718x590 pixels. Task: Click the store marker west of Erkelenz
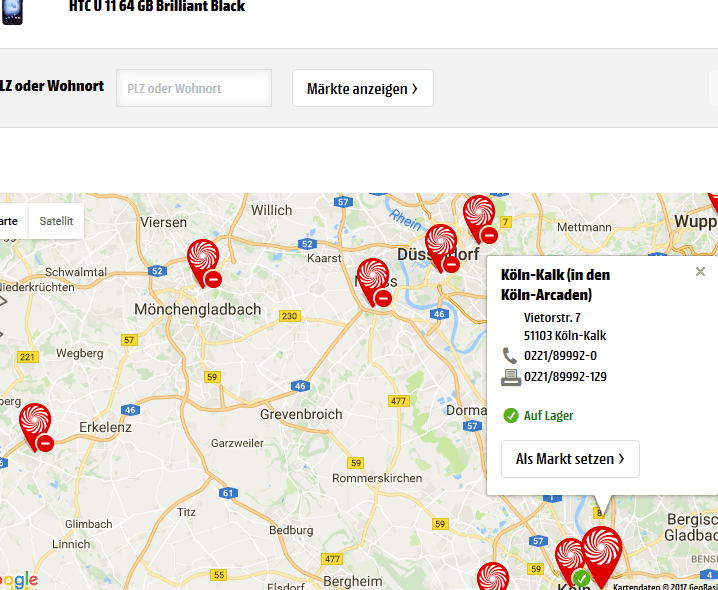point(36,427)
